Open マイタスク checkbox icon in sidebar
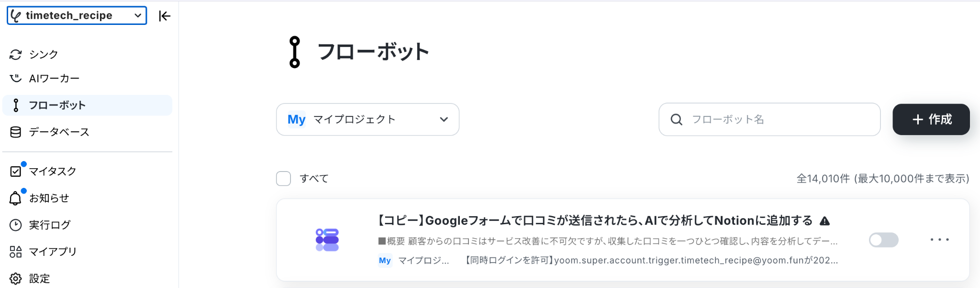 (x=16, y=171)
